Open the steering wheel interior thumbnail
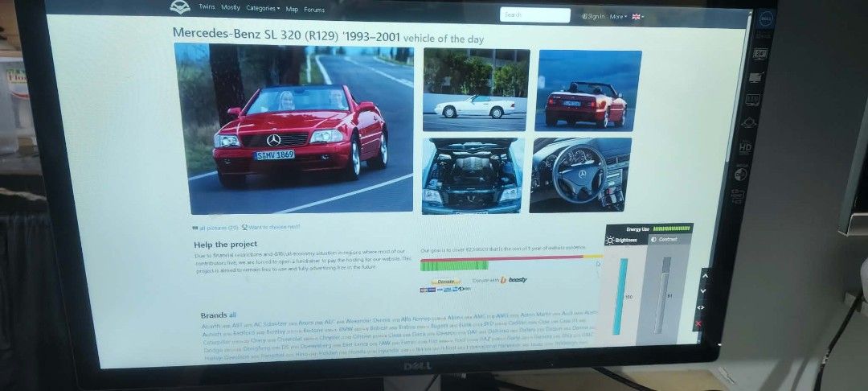The width and height of the screenshot is (868, 391). [x=579, y=175]
